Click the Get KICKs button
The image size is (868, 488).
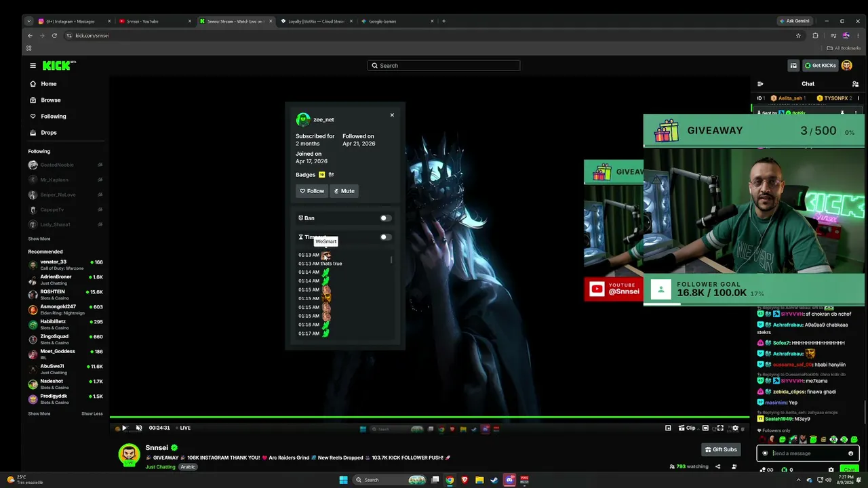(x=820, y=66)
